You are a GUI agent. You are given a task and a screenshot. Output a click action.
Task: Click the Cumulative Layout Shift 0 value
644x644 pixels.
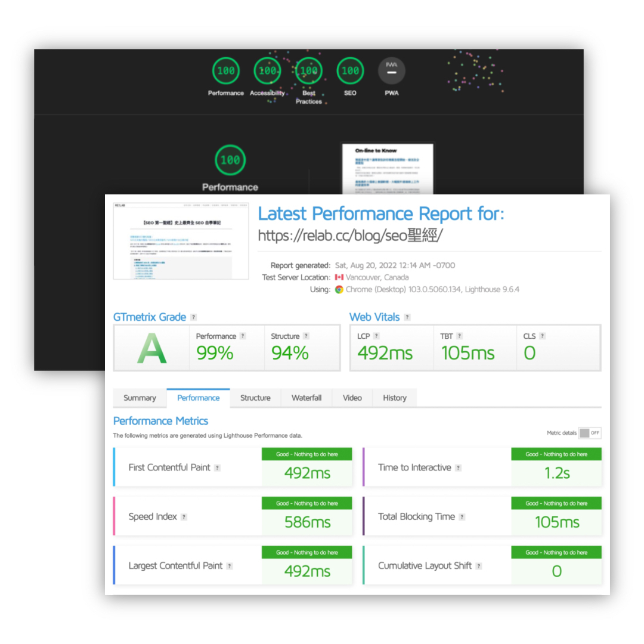[x=557, y=571]
